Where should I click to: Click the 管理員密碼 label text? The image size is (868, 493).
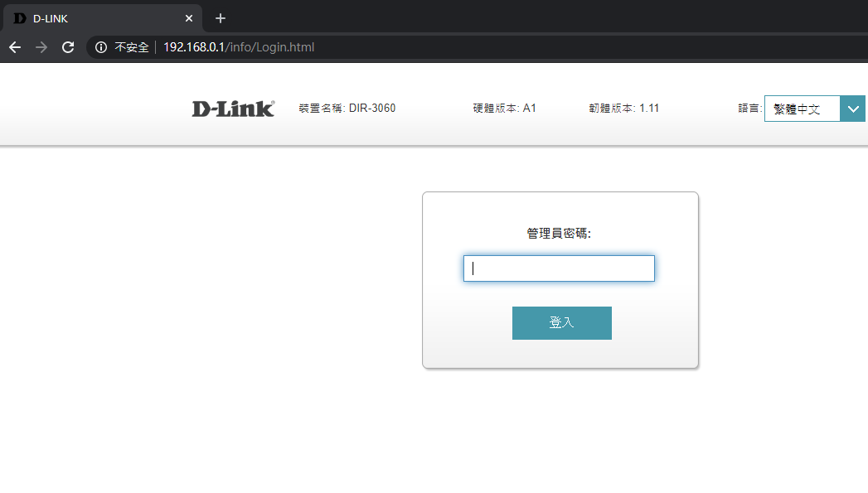click(559, 234)
